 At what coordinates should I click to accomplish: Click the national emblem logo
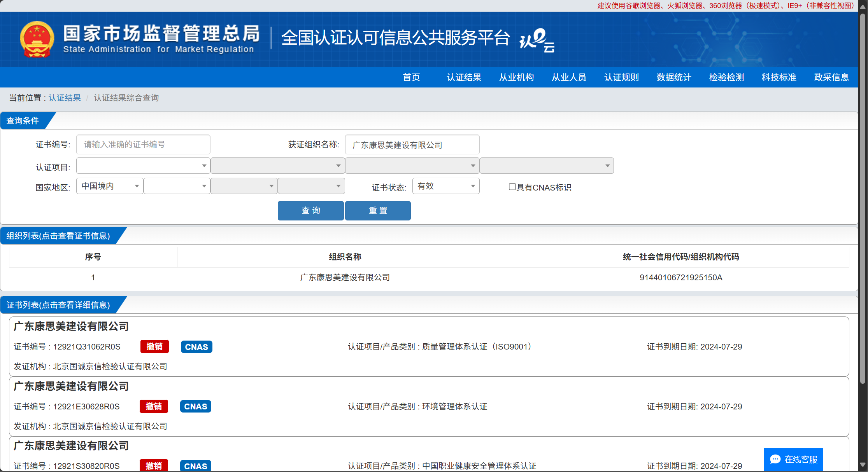coord(37,39)
